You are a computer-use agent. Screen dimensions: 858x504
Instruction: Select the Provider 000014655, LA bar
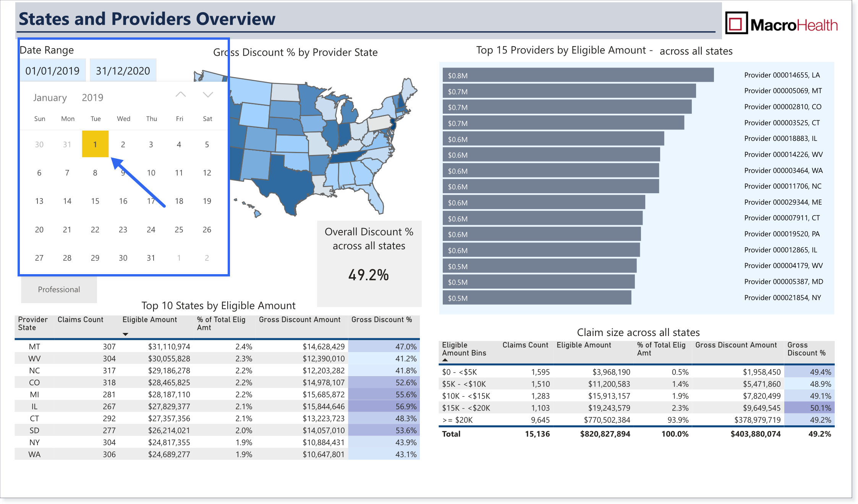click(x=578, y=75)
